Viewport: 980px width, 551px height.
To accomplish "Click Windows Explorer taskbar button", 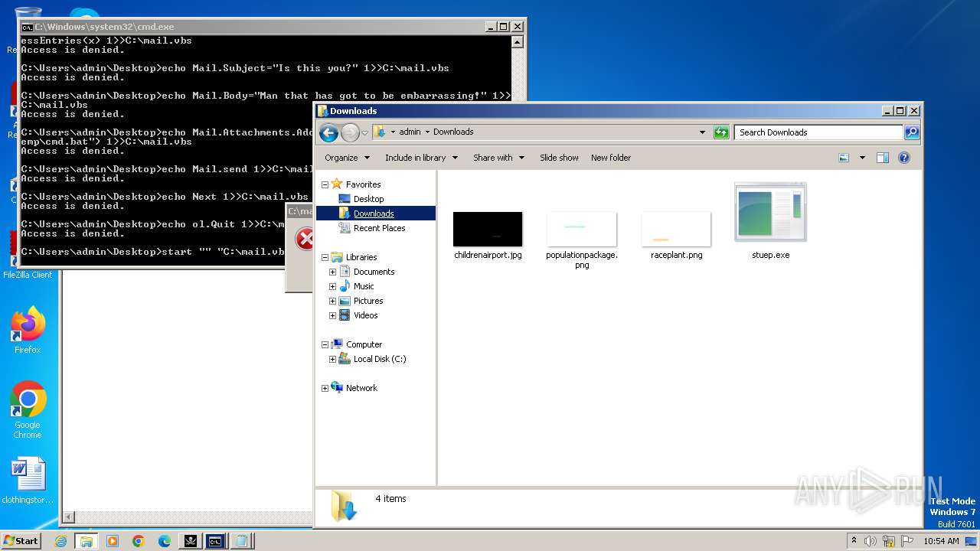I will 87,541.
